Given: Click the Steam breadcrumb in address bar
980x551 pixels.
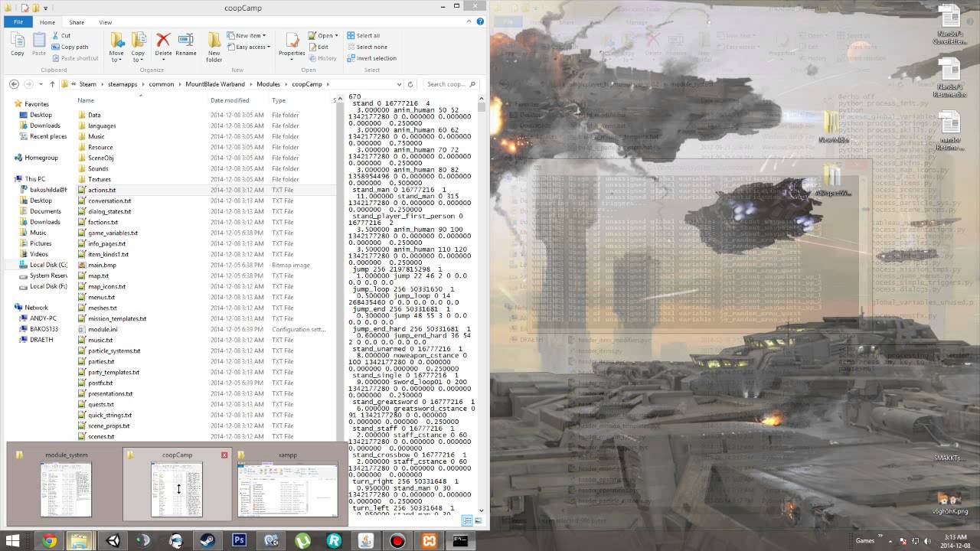Looking at the screenshot, I should [87, 84].
